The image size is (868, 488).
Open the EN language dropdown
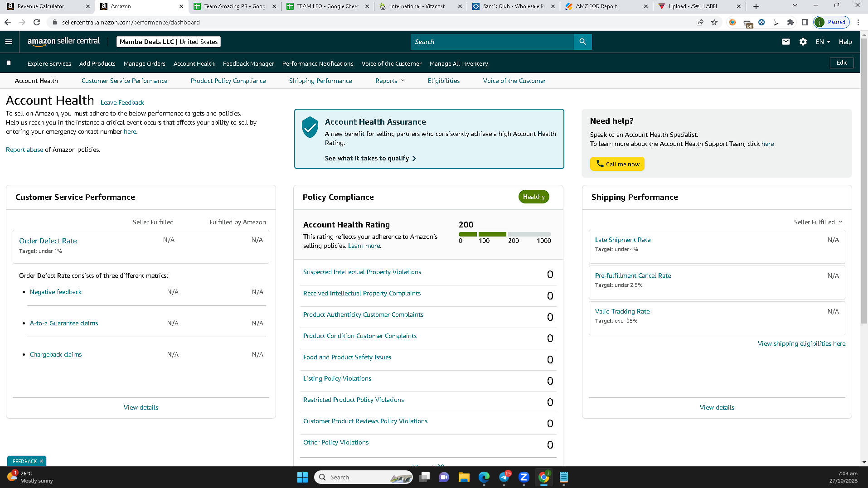click(823, 42)
